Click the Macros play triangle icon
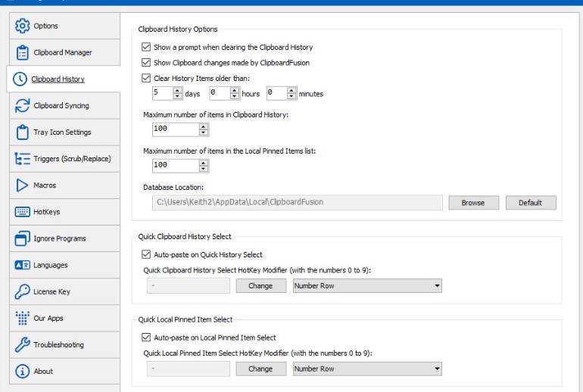Screen dimensions: 583x392 (22, 185)
